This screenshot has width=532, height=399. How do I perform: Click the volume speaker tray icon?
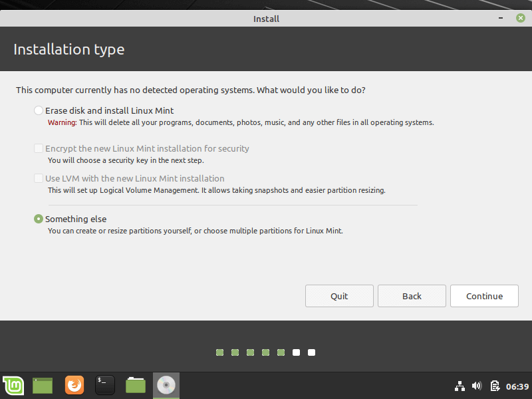(x=477, y=386)
